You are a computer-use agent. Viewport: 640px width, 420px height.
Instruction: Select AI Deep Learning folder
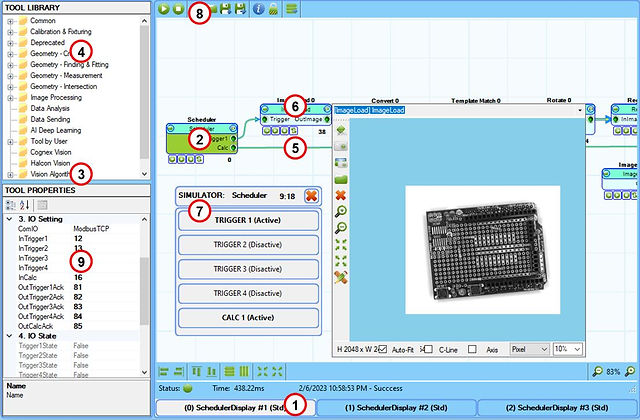56,131
